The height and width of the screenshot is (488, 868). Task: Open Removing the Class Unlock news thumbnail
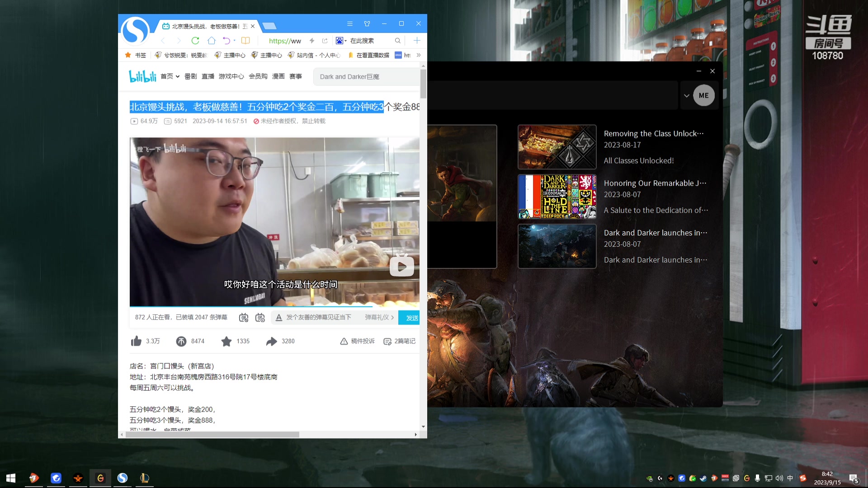(557, 147)
